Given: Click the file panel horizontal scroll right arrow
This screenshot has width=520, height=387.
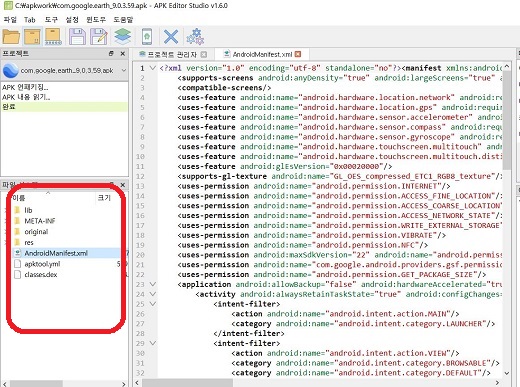Looking at the screenshot, I should coord(124,384).
